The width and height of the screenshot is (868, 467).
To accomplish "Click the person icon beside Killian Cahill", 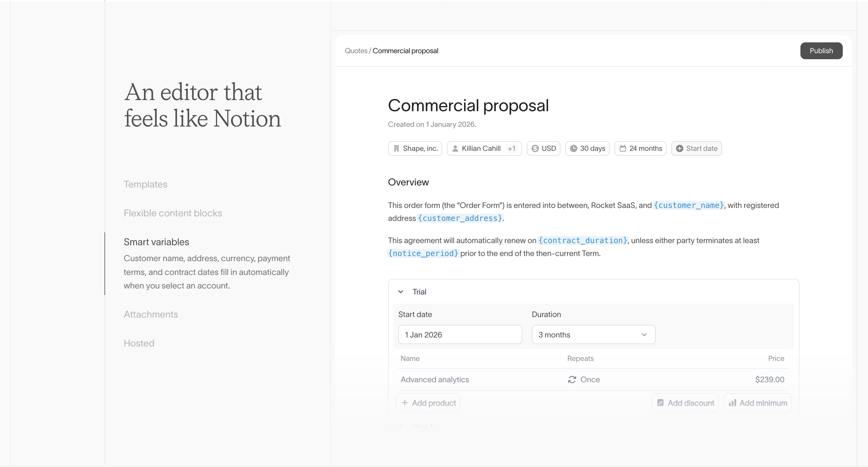I will [455, 148].
